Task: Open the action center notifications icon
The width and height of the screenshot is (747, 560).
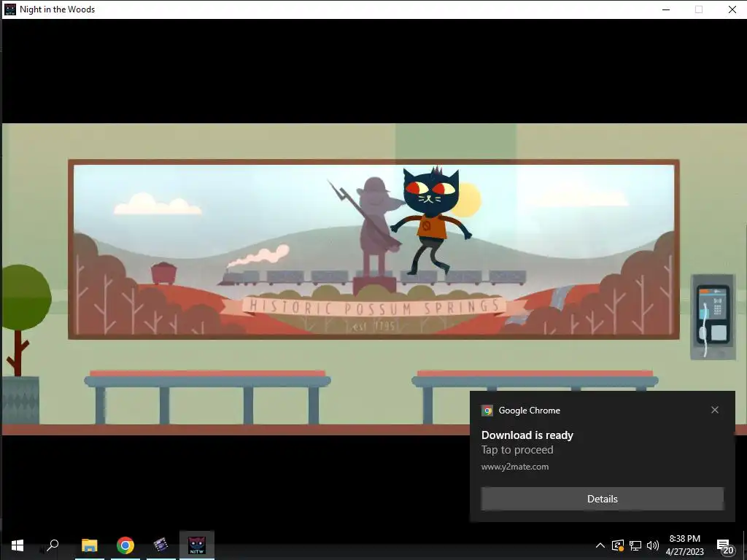Action: tap(724, 546)
